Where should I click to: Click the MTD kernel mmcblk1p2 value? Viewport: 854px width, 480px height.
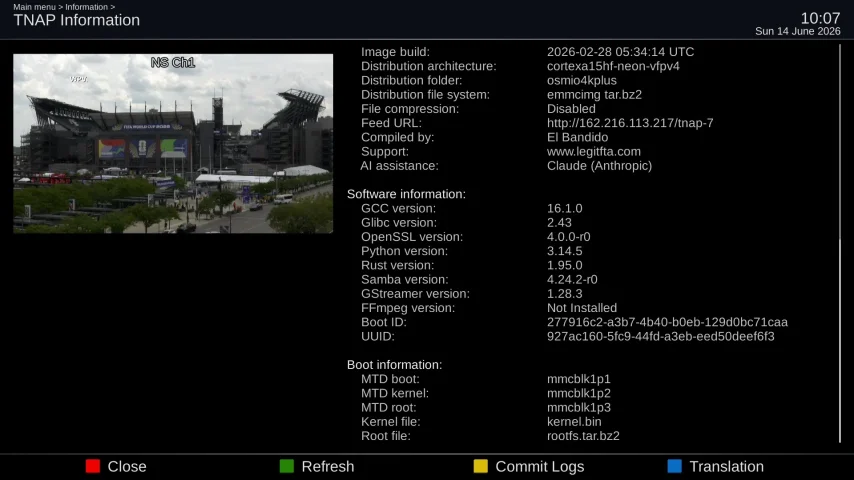pos(578,393)
